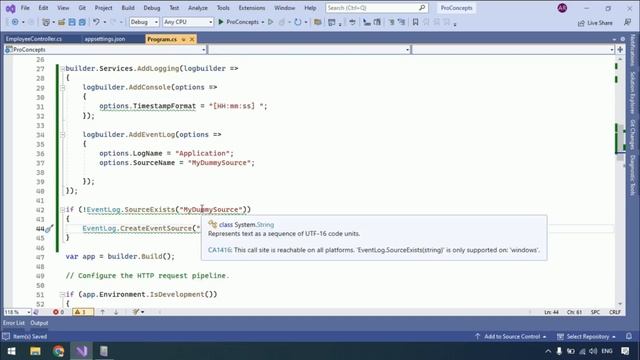Open Add to Source Control dropdown

[x=511, y=336]
